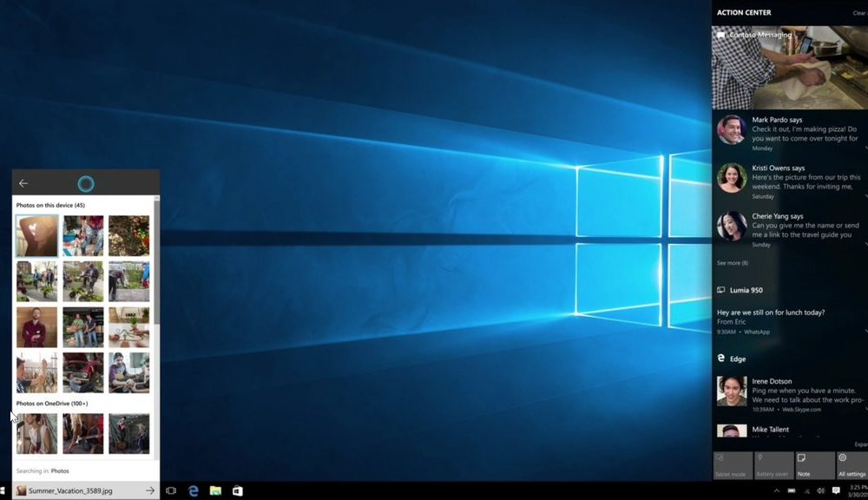Open the Store app from taskbar
The image size is (868, 500).
click(x=237, y=491)
